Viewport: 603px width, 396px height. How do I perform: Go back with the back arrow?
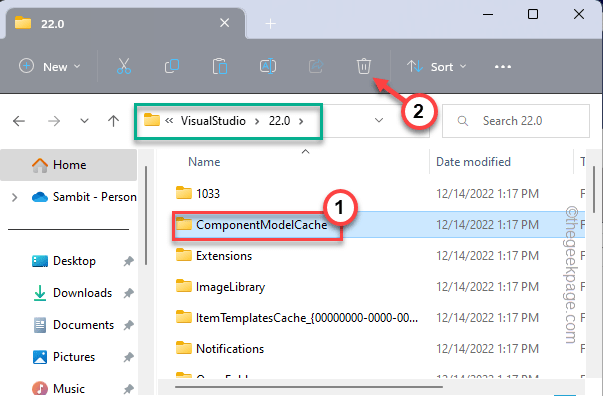[18, 121]
